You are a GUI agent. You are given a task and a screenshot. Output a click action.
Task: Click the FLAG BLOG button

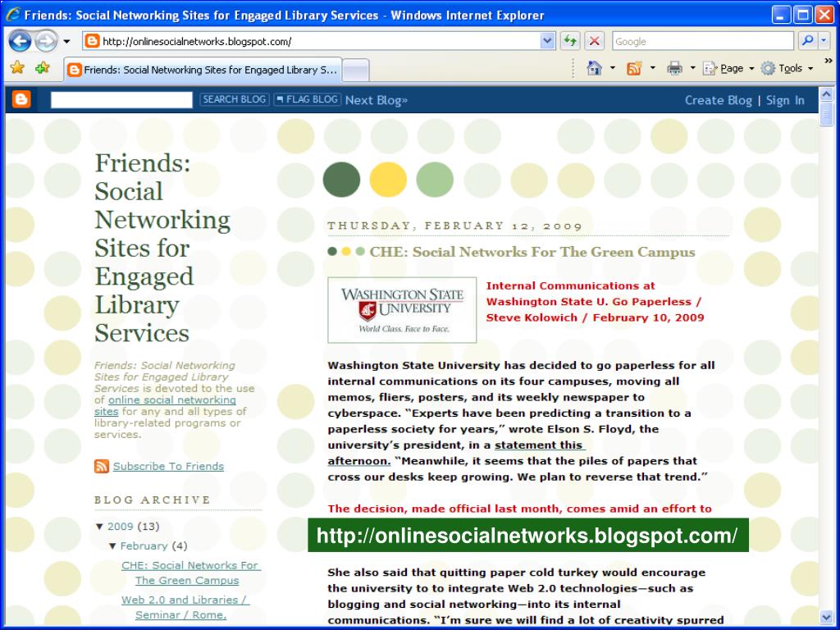tap(307, 99)
